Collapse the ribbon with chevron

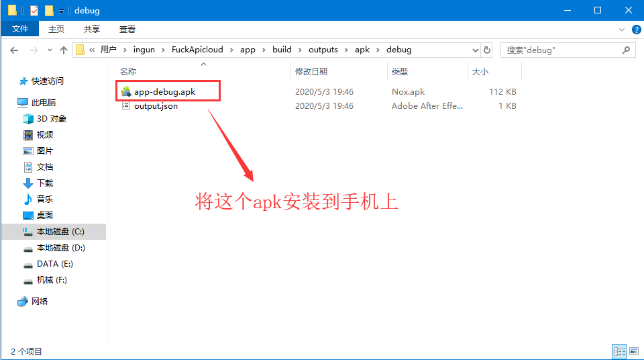click(x=621, y=30)
